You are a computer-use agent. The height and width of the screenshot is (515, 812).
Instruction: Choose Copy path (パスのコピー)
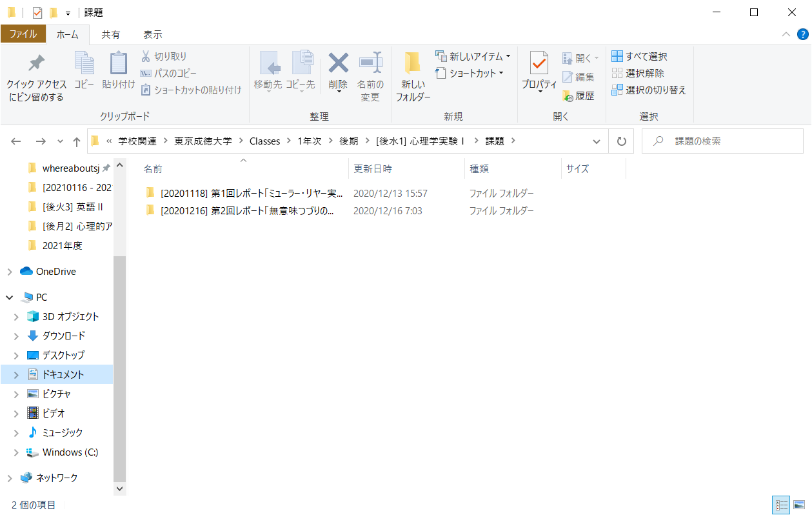(168, 74)
